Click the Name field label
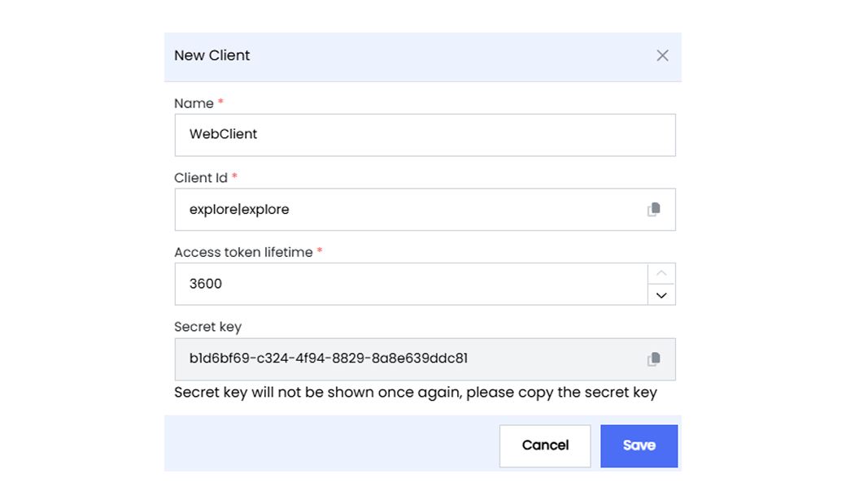The width and height of the screenshot is (846, 504). [194, 103]
